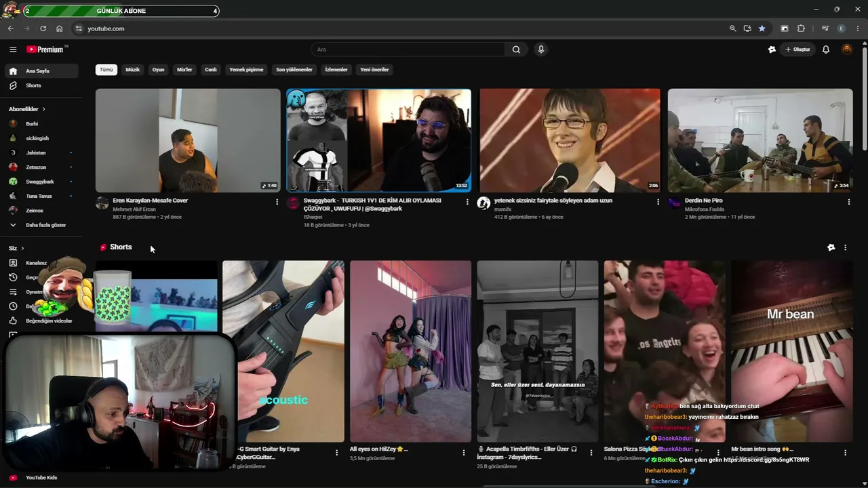Open options for All eyes on HilZey short
Viewport: 868px width, 488px height.
(x=464, y=452)
